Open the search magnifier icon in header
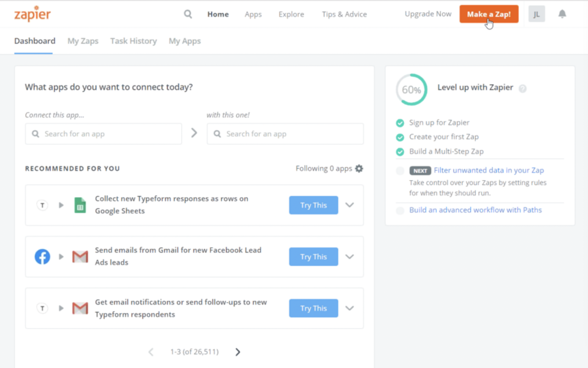Screen dimensions: 588x368 (188, 14)
